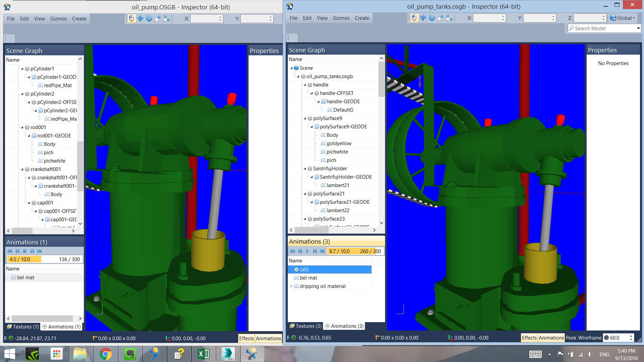
Task: Switch to Textures (3) tab
Action: coord(305,326)
